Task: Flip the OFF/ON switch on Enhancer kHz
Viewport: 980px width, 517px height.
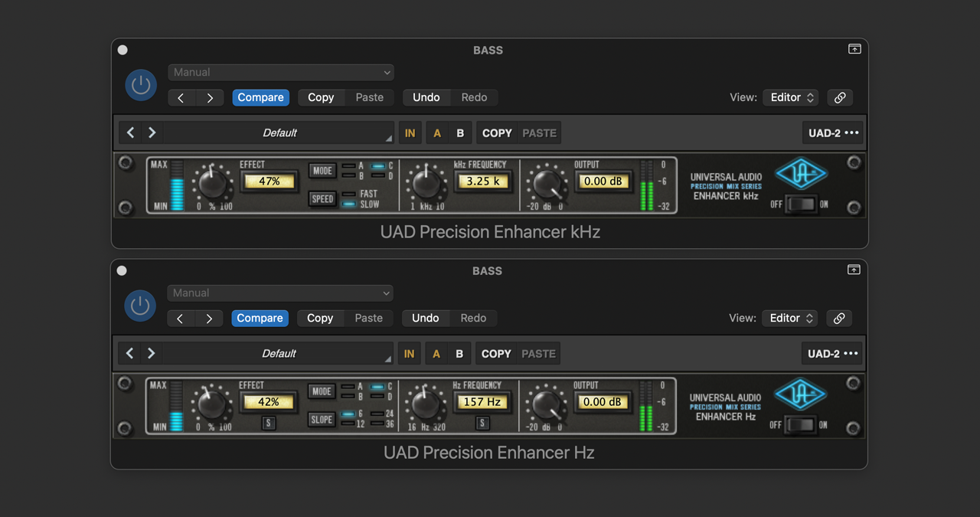Action: click(x=802, y=205)
